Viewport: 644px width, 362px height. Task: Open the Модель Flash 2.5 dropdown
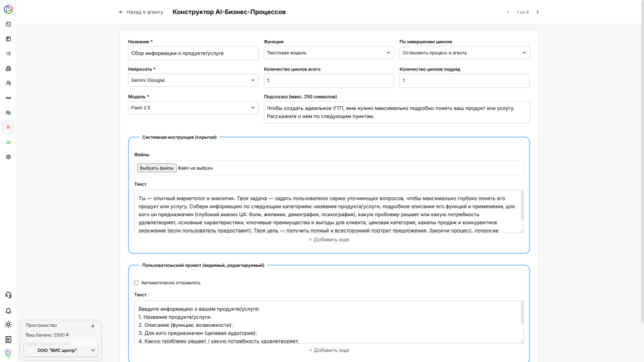click(x=193, y=107)
